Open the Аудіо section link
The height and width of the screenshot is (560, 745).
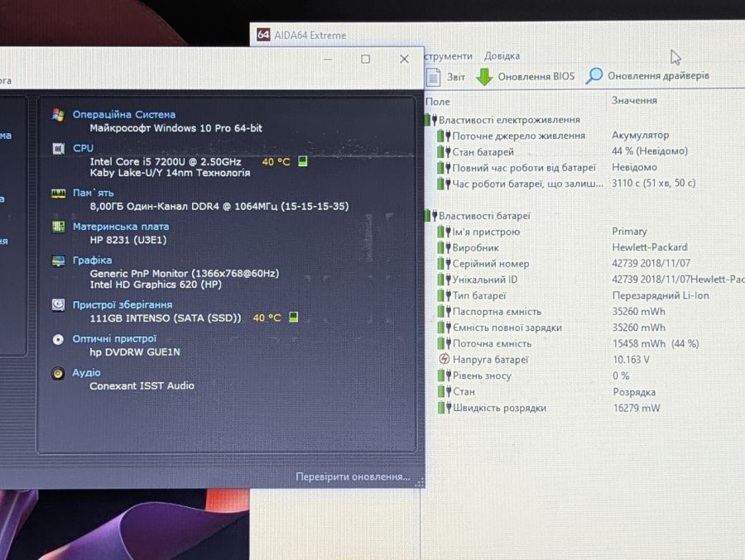86,373
